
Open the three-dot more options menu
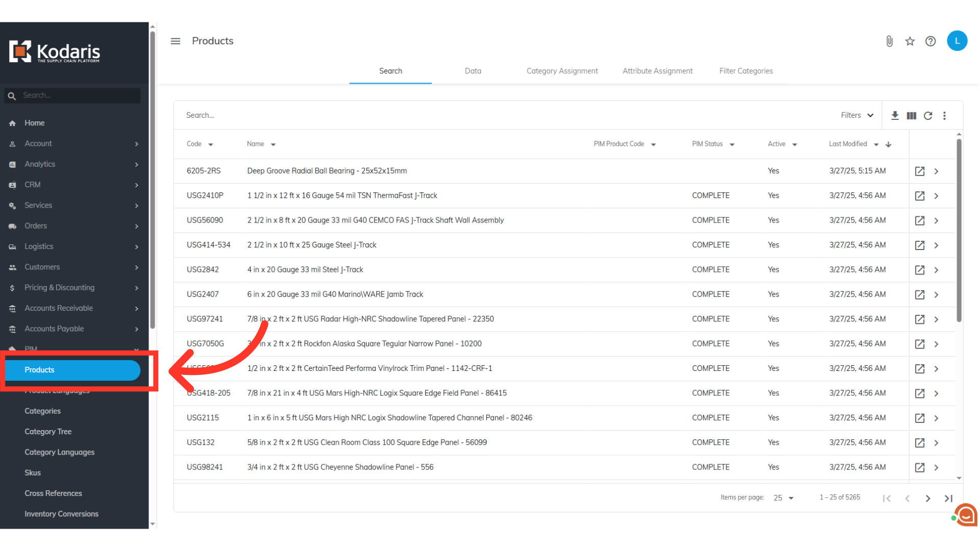(944, 116)
